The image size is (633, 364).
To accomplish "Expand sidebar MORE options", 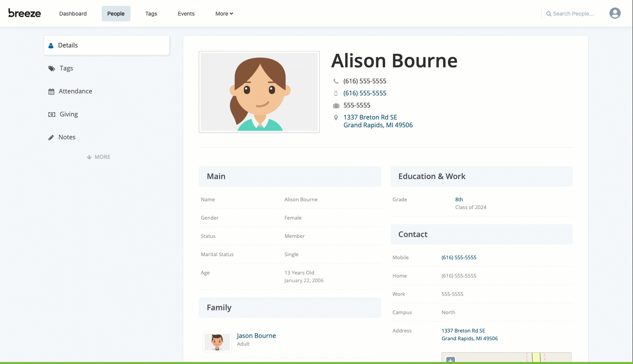I will coord(99,157).
